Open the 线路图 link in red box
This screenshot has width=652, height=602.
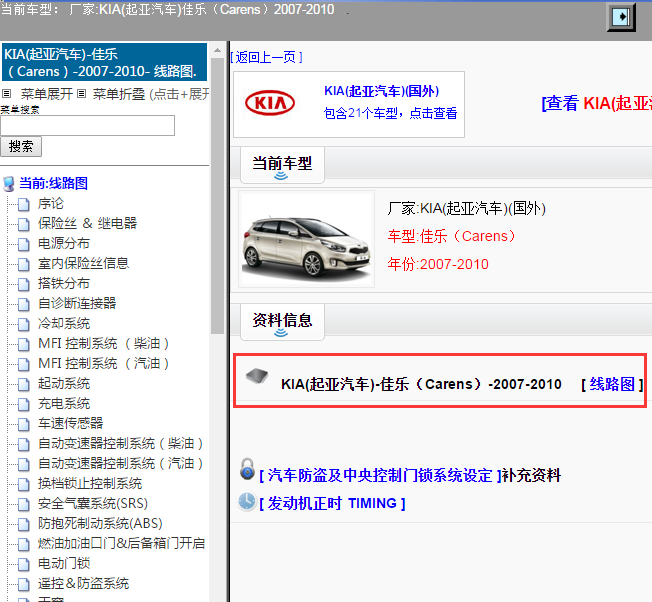click(x=612, y=384)
